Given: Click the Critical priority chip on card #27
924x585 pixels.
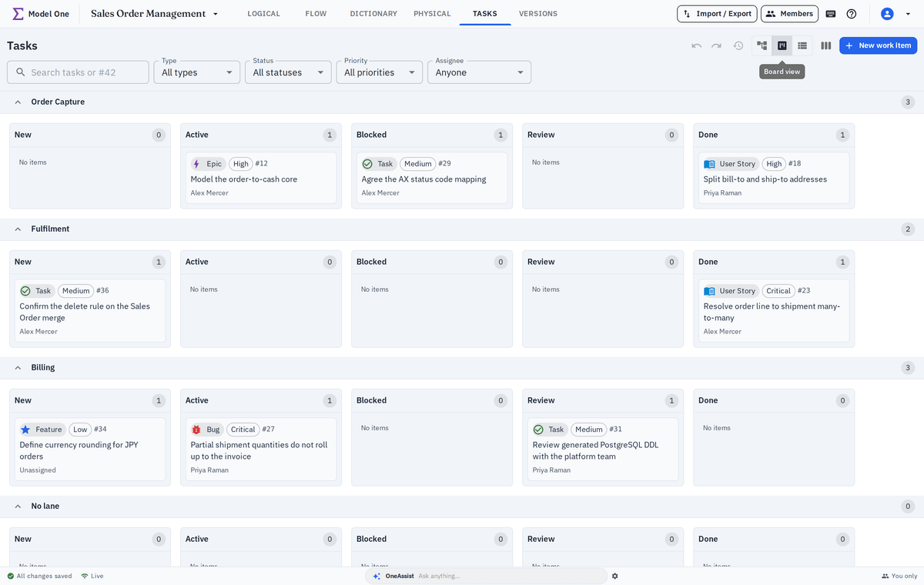Looking at the screenshot, I should point(243,430).
